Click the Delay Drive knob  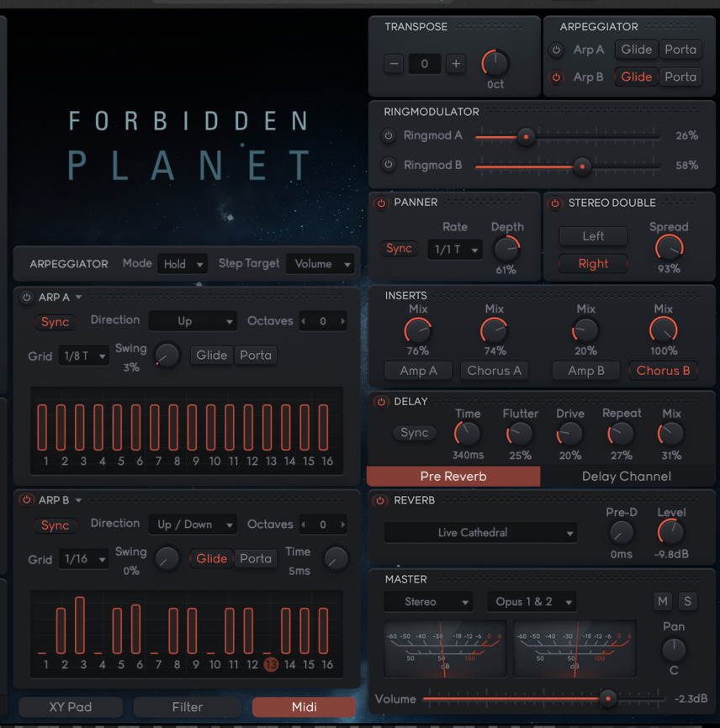coord(569,434)
